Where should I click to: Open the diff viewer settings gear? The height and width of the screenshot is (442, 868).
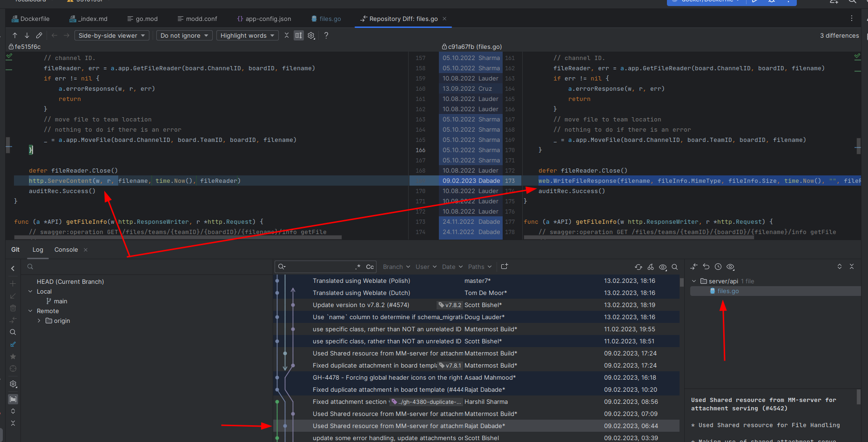pyautogui.click(x=311, y=35)
